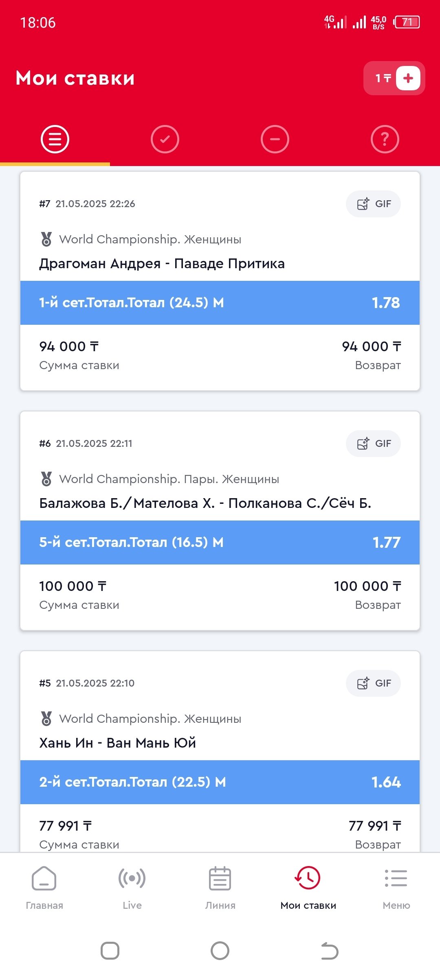Tap GIF button on bet #7
440x980 pixels.
tap(373, 204)
